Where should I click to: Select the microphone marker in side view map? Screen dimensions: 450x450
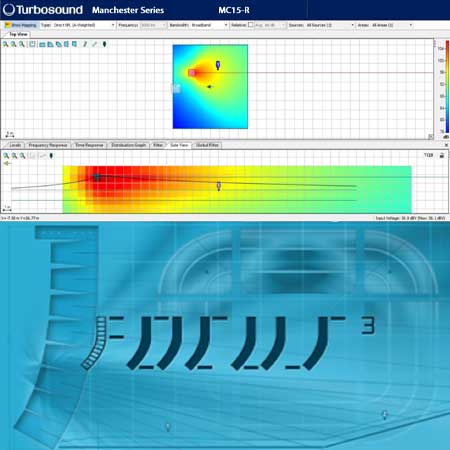pos(219,186)
